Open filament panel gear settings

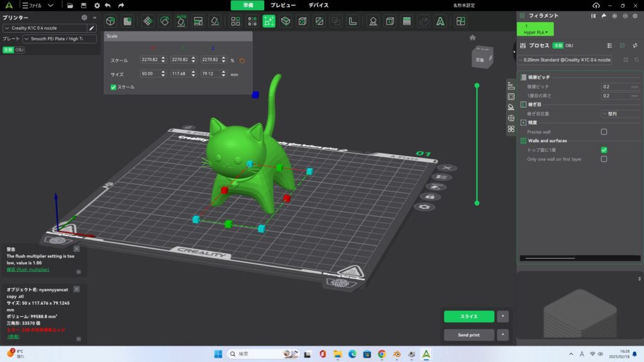[635, 16]
